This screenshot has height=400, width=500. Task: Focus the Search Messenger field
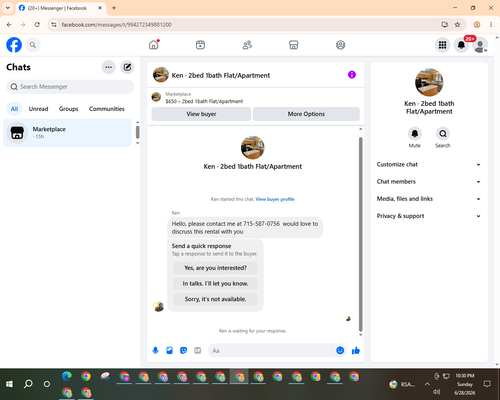point(70,87)
